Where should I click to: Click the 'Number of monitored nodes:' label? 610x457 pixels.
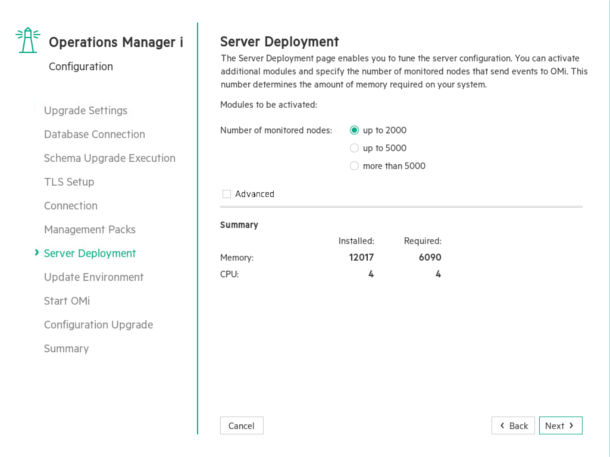pos(276,130)
